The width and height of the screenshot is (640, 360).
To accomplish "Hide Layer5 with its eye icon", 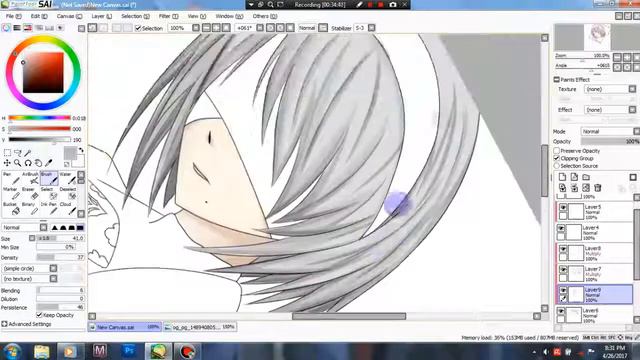I will [563, 208].
